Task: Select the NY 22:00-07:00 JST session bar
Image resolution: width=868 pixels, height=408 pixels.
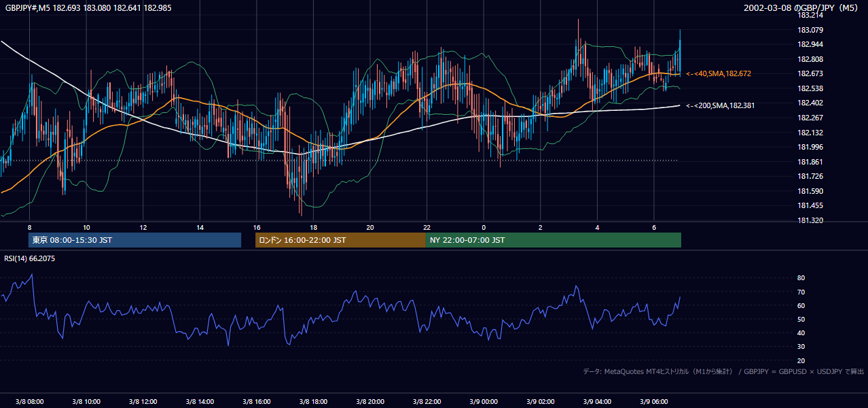Action: (x=554, y=240)
